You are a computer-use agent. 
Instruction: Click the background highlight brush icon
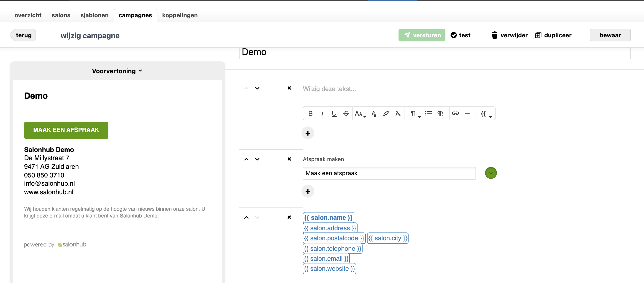coord(386,113)
